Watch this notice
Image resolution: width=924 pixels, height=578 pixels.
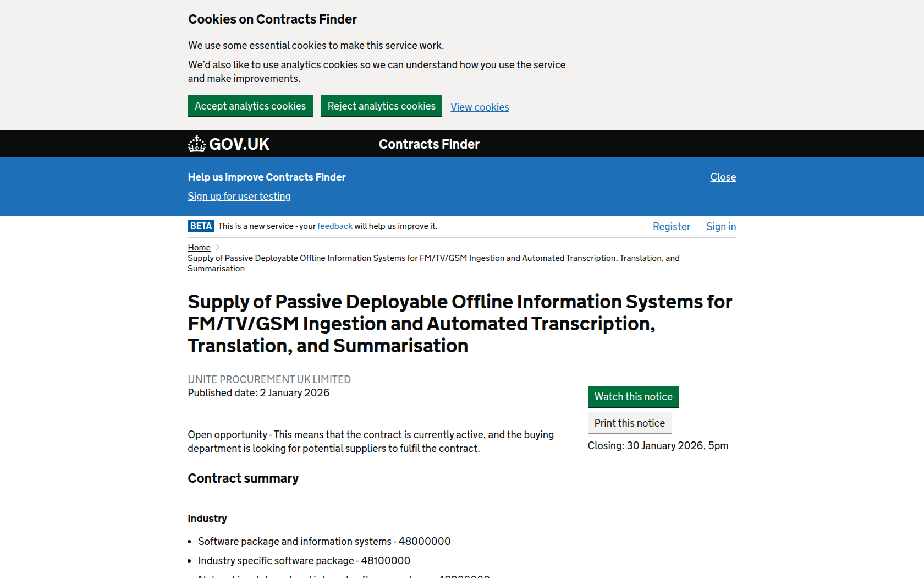(633, 397)
